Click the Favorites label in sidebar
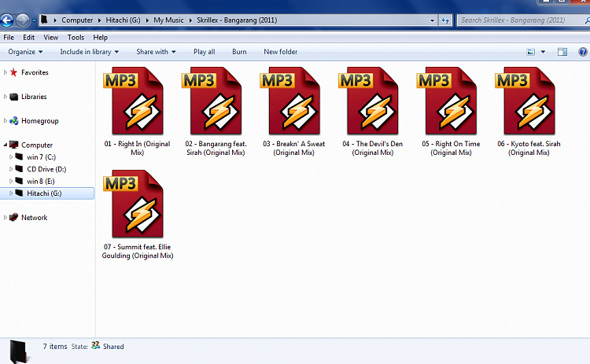The width and height of the screenshot is (590, 364). pos(35,72)
